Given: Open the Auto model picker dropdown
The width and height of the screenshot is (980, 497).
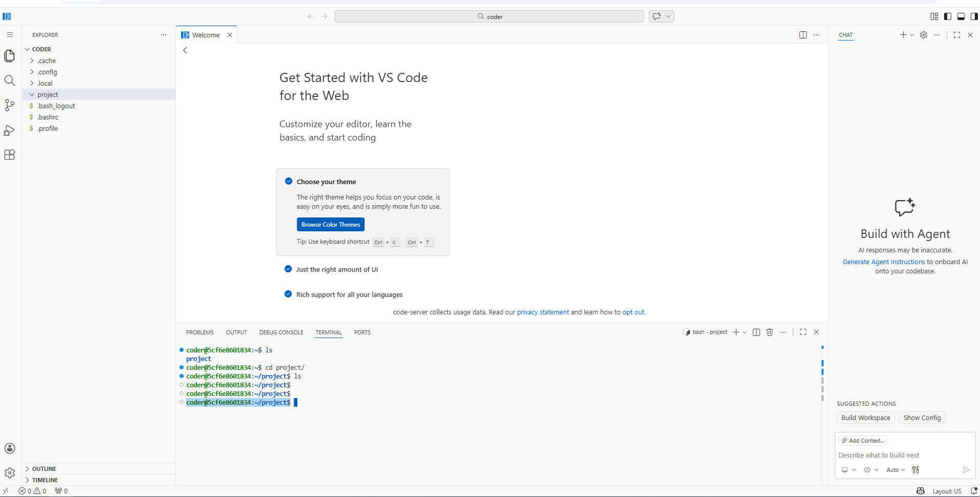Looking at the screenshot, I should [x=895, y=470].
